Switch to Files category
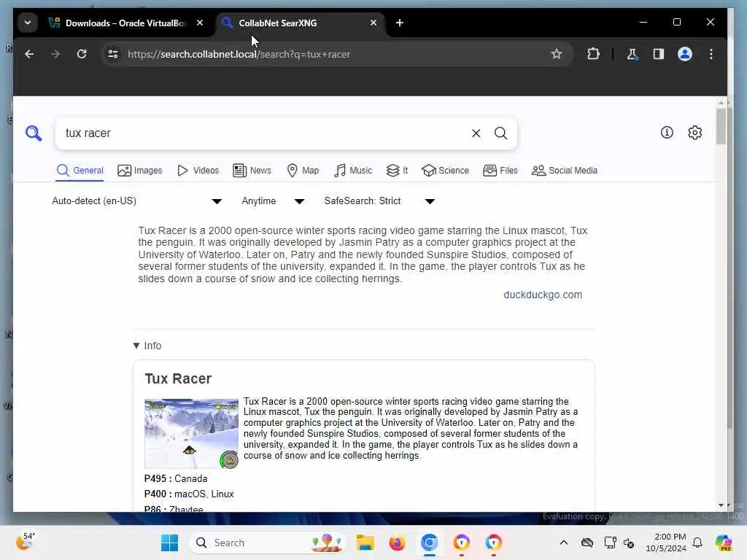This screenshot has height=560, width=747. tap(500, 171)
